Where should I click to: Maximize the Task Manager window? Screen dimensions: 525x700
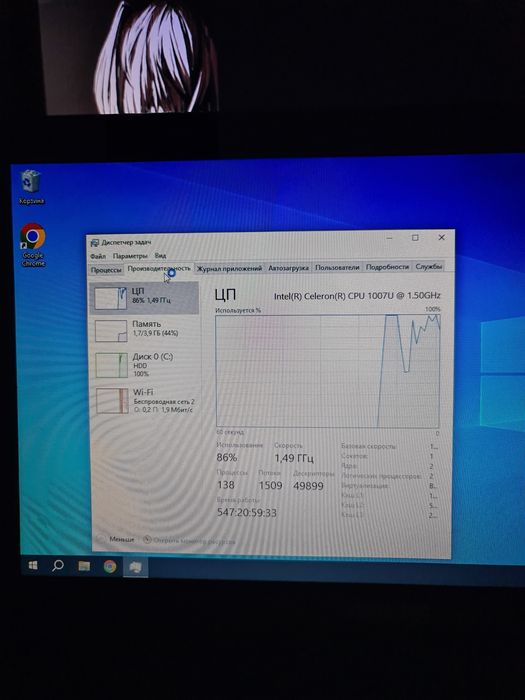pos(415,238)
